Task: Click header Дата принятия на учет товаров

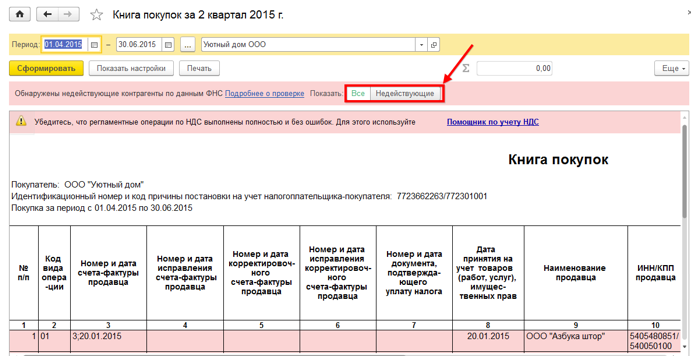Action: pos(488,273)
